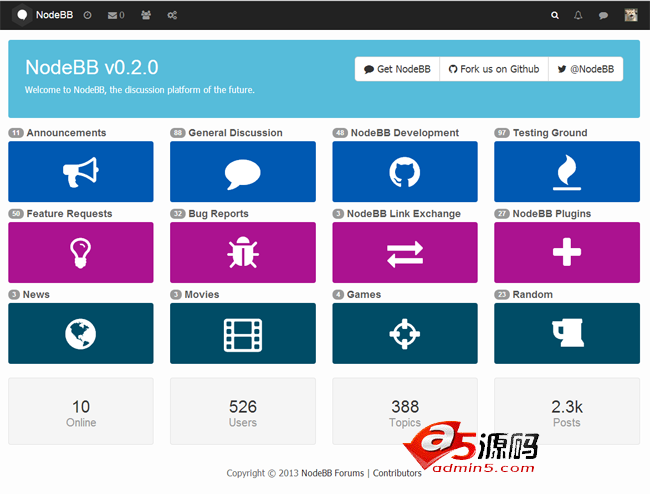Click the Testing Ground category title

(x=550, y=133)
